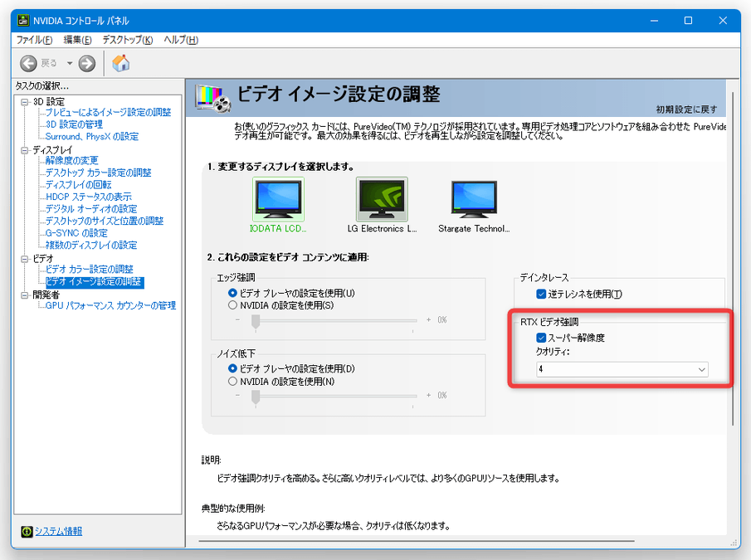Viewport: 751px width, 560px height.
Task: Open 解像度の変更 in the task tree
Action: 72,160
